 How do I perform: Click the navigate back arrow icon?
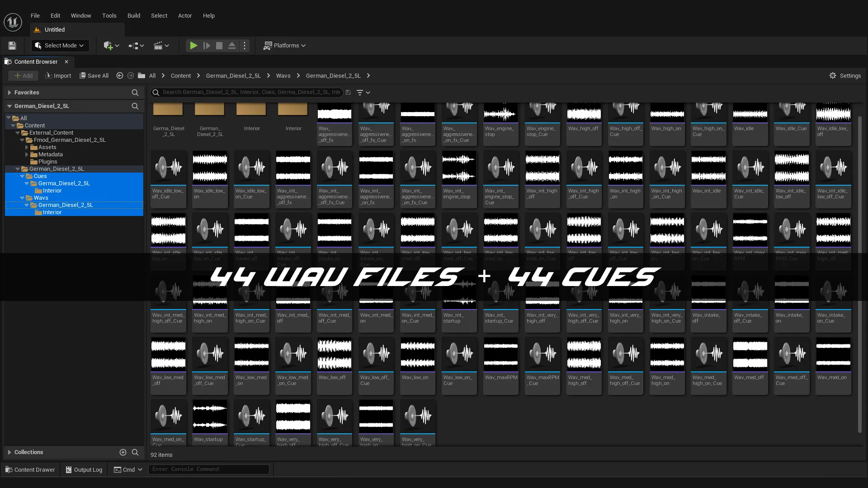(120, 75)
